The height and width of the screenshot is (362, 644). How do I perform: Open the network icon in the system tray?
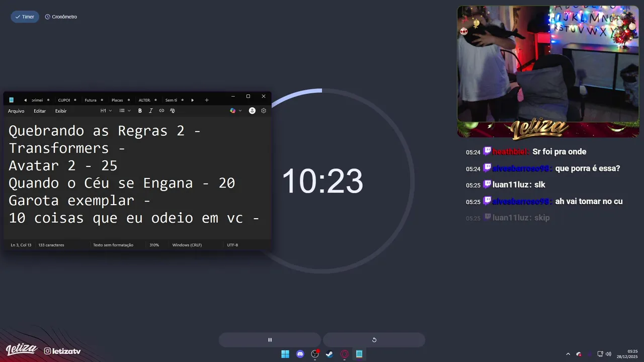pyautogui.click(x=600, y=354)
